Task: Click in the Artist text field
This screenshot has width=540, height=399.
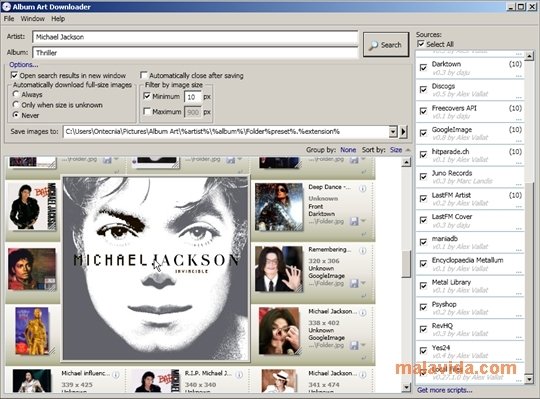Action: point(195,37)
